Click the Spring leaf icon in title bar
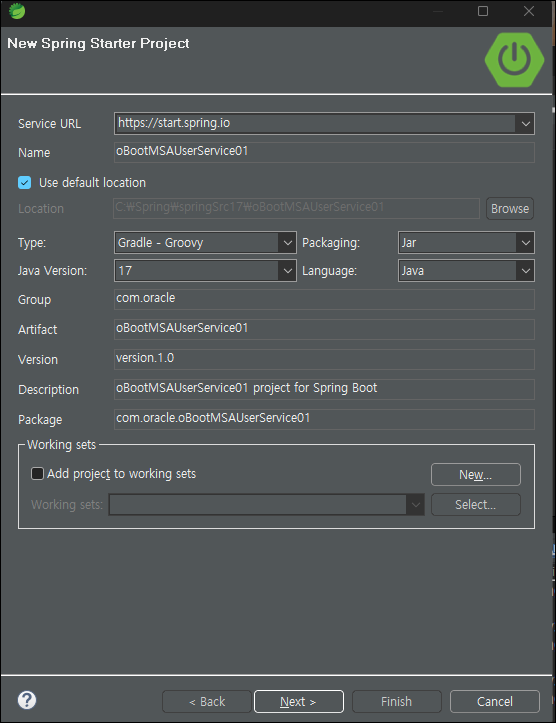 click(17, 11)
